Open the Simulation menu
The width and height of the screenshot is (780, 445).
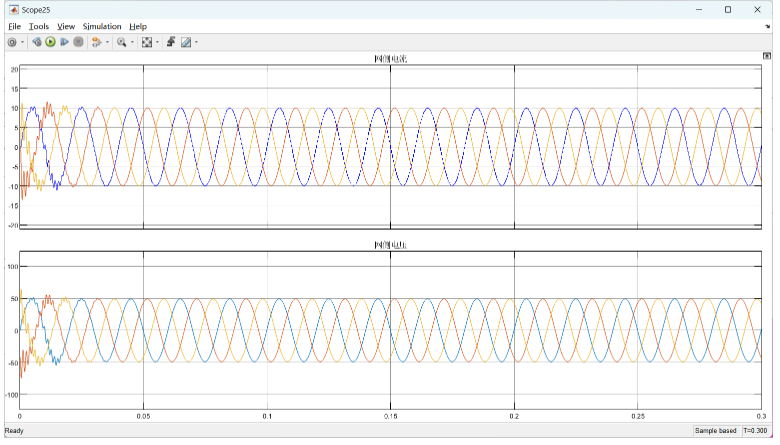tap(102, 26)
